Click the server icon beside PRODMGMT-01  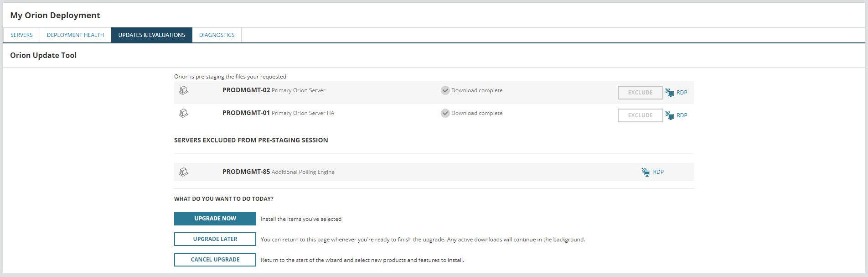click(183, 113)
